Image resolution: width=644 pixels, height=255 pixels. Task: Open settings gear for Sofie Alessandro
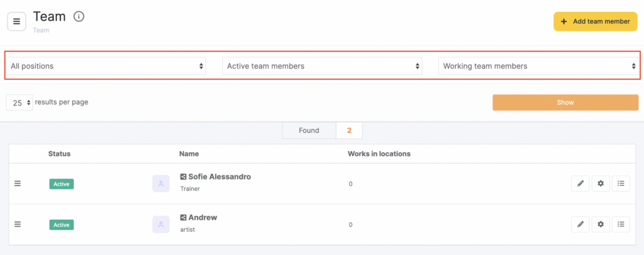coord(601,183)
